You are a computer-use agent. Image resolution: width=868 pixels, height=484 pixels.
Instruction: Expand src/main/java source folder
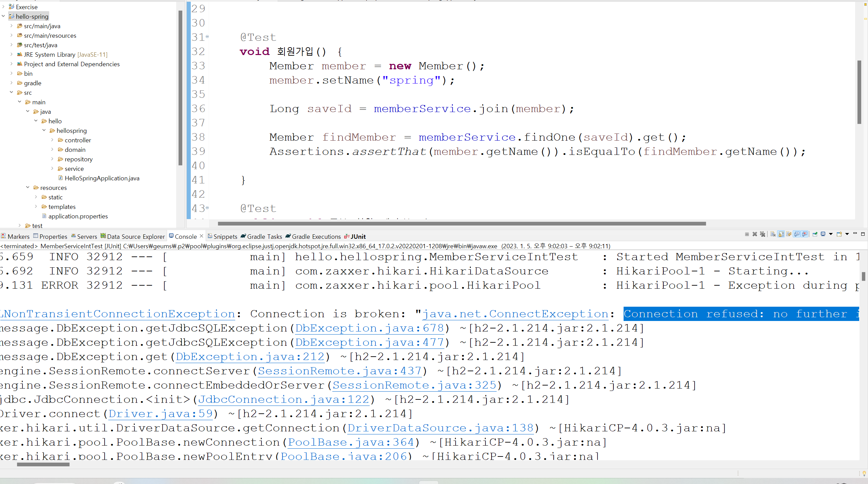[x=12, y=25]
